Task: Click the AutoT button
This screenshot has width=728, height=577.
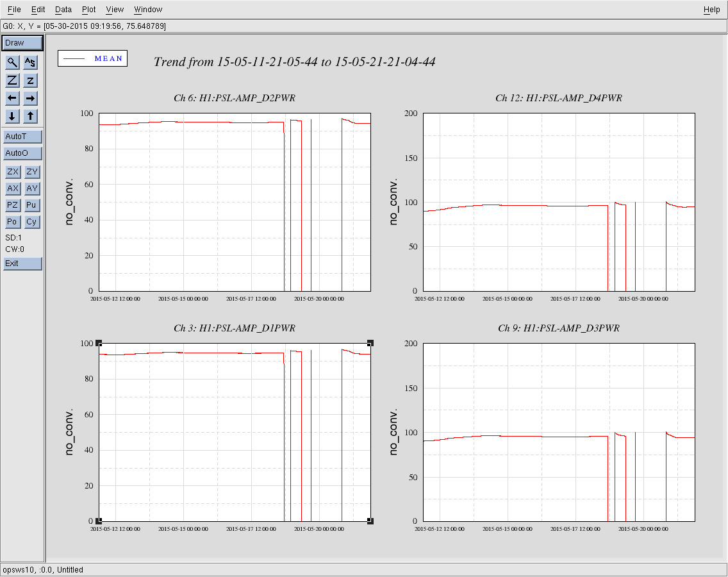Action: coord(22,137)
